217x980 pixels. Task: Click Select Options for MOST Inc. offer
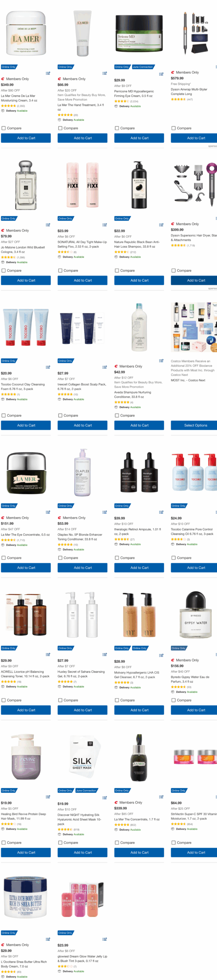click(196, 425)
